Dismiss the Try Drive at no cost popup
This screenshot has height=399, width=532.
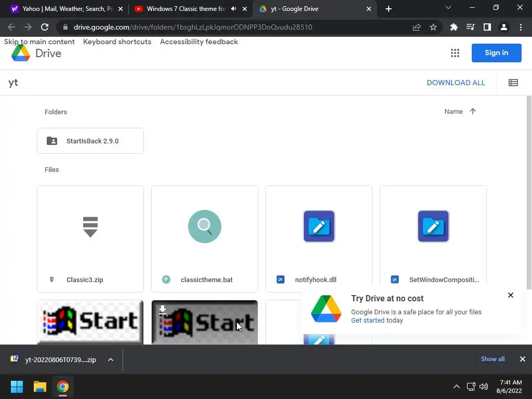[510, 295]
